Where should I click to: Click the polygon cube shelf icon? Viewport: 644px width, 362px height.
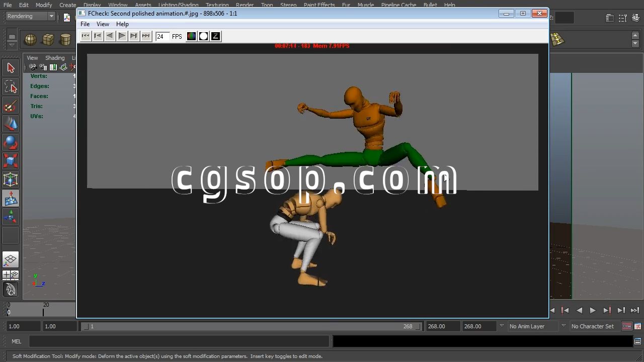(x=48, y=39)
